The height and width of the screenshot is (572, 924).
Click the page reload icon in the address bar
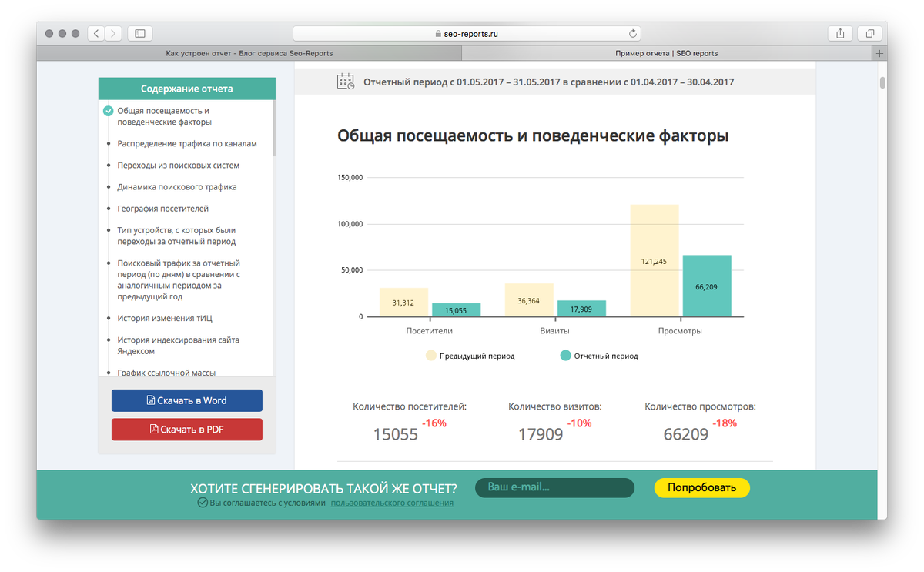(x=633, y=33)
